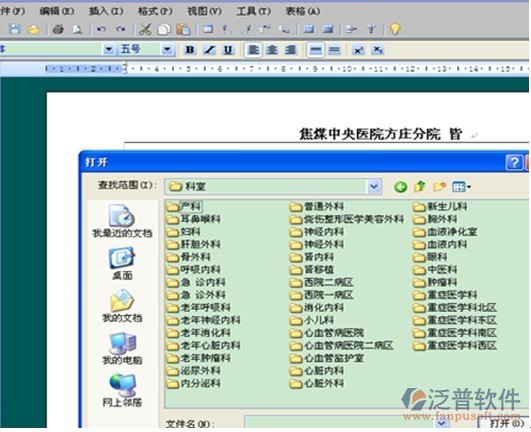Screen dimensions: 531x432
Task: Expand the 五号 font size dropdown
Action: pos(167,50)
